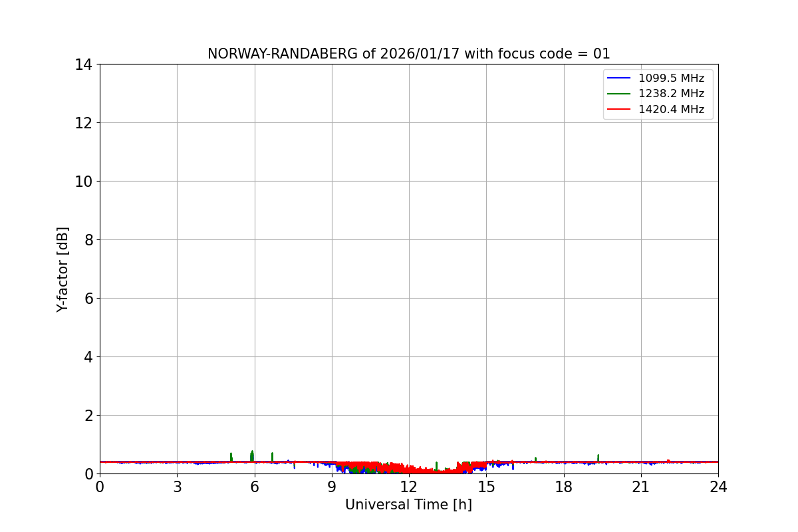Click x-axis tick label 9
This screenshot has width=798, height=532.
click(x=332, y=487)
